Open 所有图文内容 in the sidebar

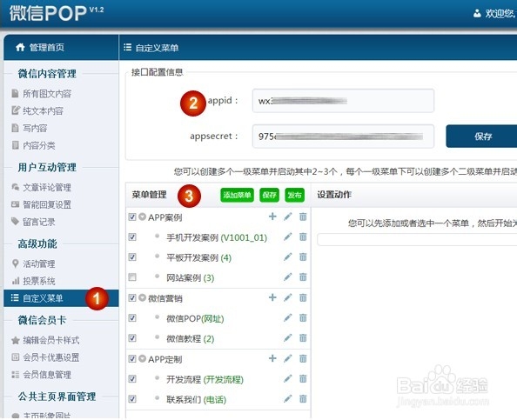pos(47,94)
